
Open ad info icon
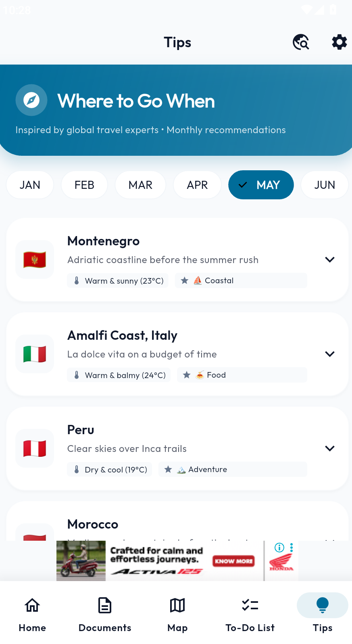tap(279, 548)
